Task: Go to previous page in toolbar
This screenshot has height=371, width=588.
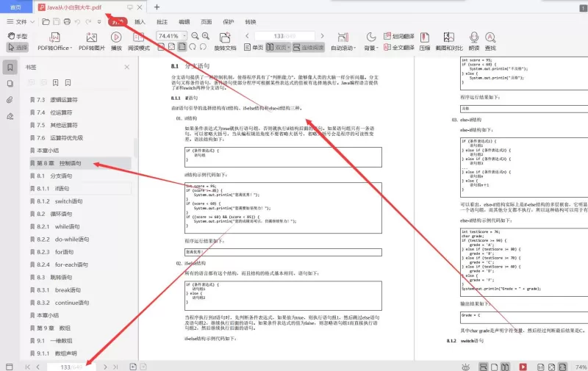Action: tap(247, 36)
